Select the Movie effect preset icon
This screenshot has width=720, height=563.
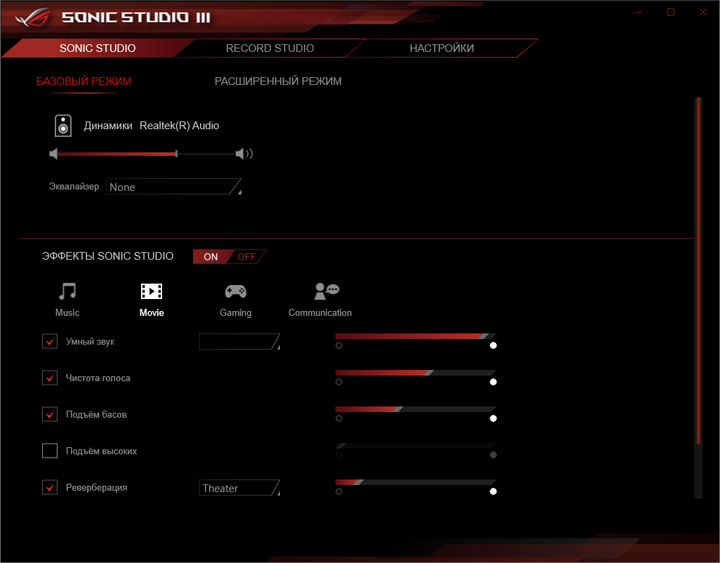(x=152, y=291)
